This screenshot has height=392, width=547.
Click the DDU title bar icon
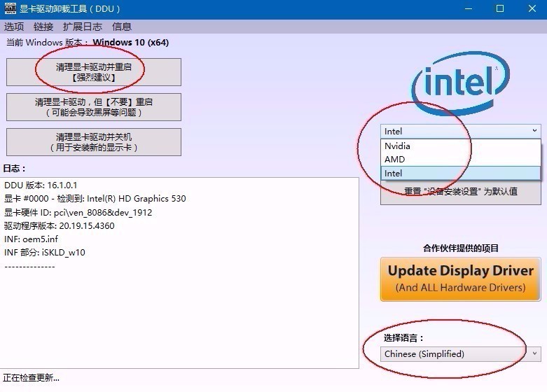[10, 8]
